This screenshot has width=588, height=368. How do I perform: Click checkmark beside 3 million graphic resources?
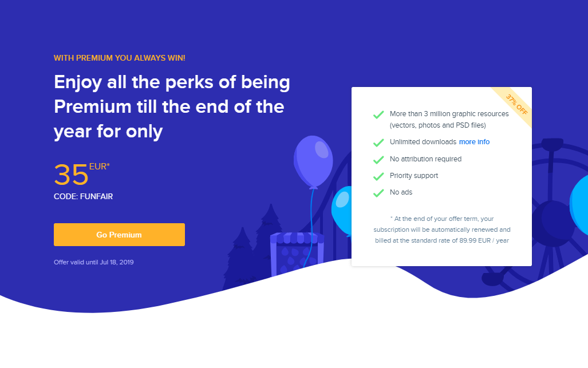coord(378,114)
